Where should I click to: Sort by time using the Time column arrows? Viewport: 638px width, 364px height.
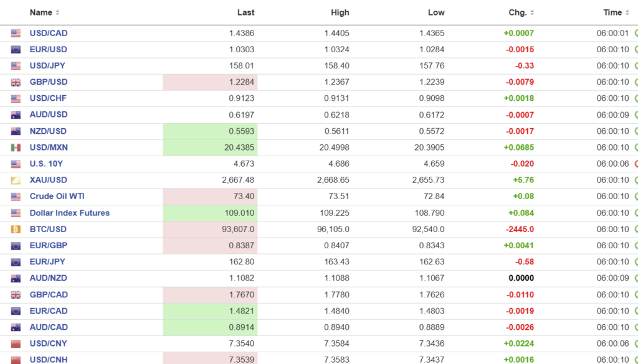click(x=627, y=12)
